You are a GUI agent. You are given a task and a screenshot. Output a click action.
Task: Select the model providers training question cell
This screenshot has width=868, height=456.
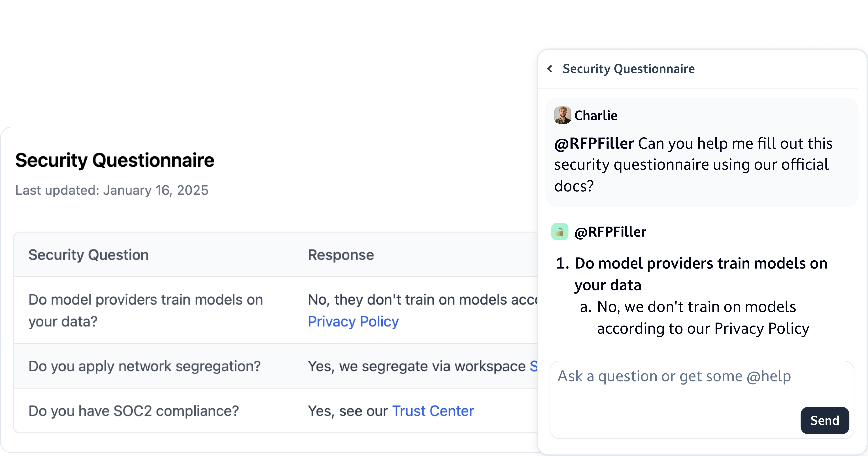(x=145, y=310)
